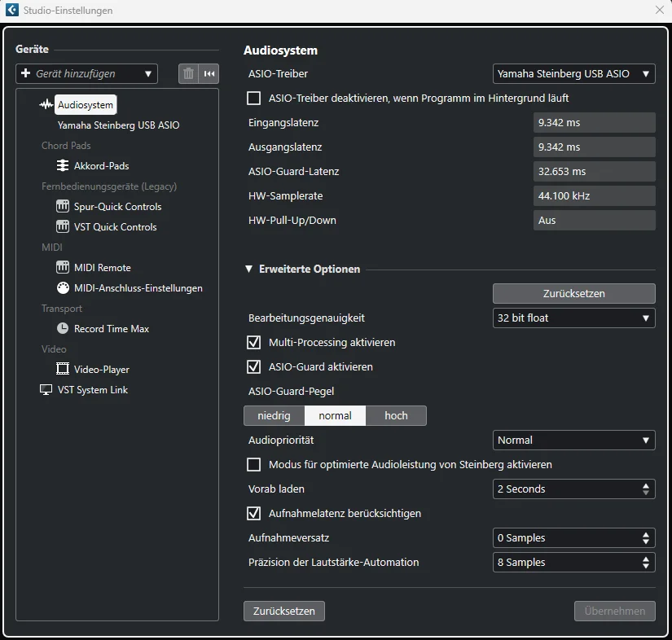672x640 pixels.
Task: Set ASIO-Guard-Pegel to niedrig
Action: coord(274,415)
